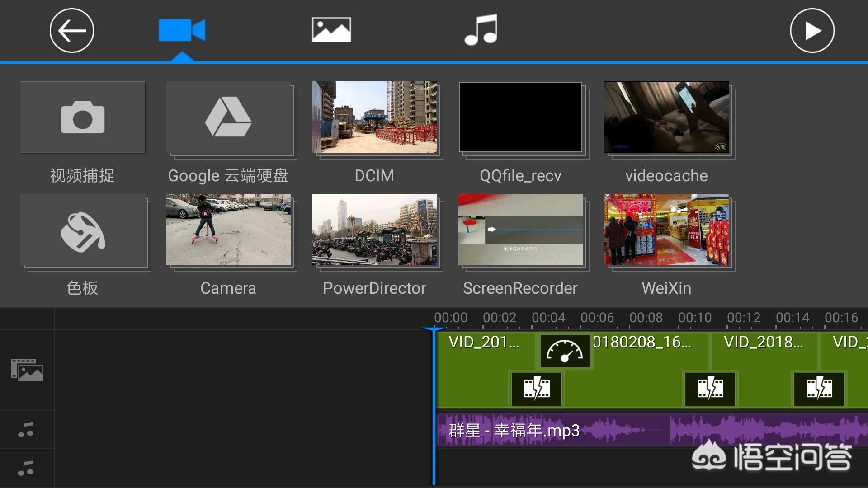Open the Google 云端硬盘 drive folder
868x488 pixels.
point(229,117)
